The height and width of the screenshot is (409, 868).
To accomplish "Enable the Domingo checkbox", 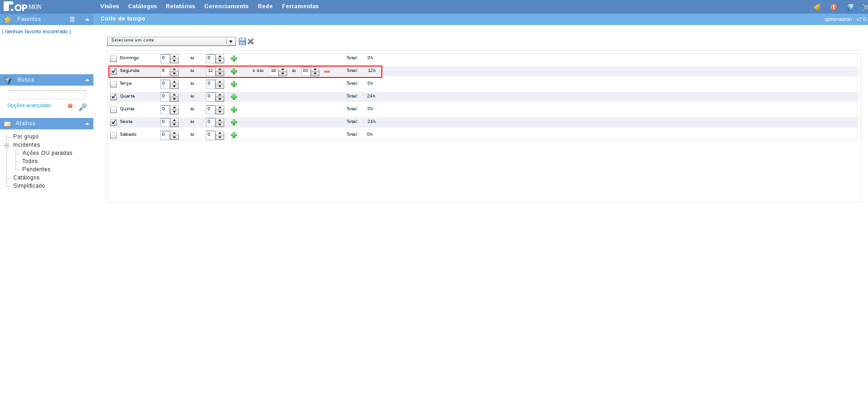I will click(x=113, y=59).
